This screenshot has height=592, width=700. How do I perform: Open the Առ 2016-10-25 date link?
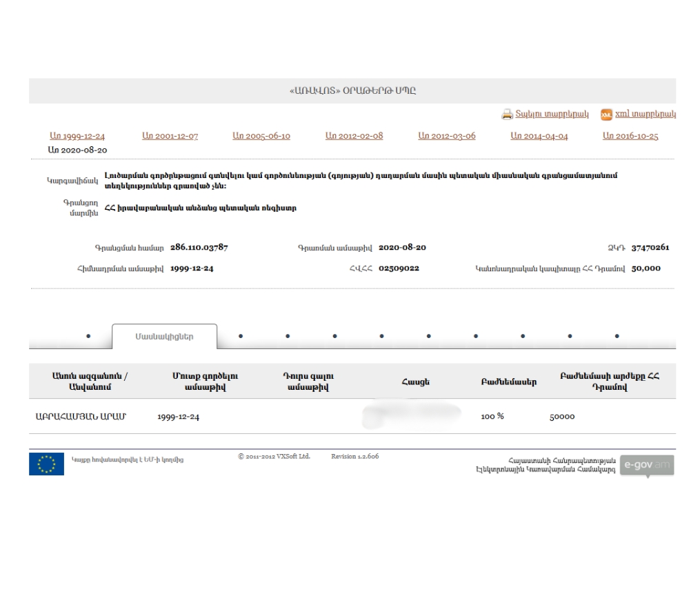[x=630, y=137]
